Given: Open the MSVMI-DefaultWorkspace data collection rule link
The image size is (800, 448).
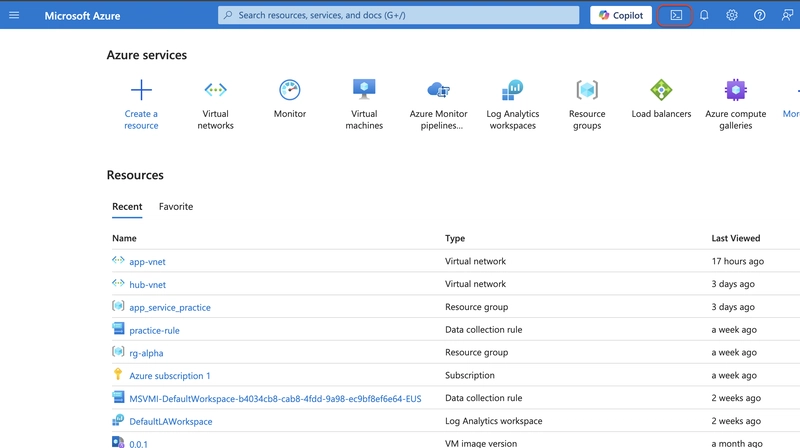Looking at the screenshot, I should pyautogui.click(x=276, y=399).
